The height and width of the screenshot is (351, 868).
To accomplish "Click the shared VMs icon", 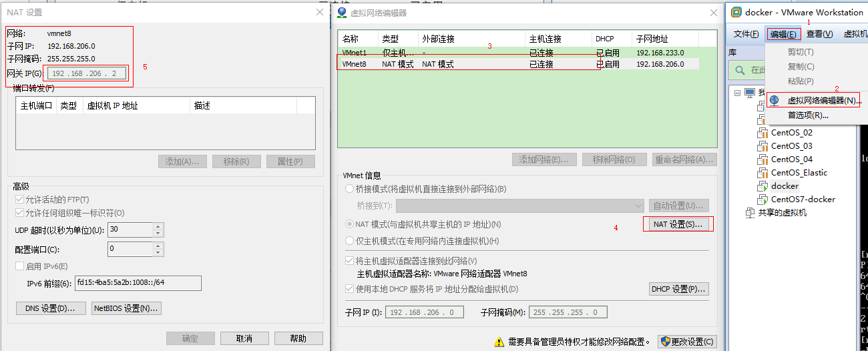I will 750,213.
